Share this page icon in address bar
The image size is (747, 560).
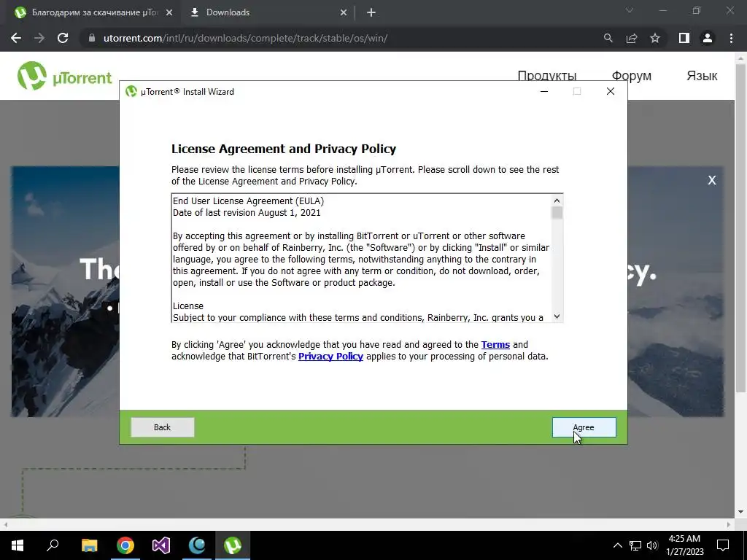pos(632,38)
